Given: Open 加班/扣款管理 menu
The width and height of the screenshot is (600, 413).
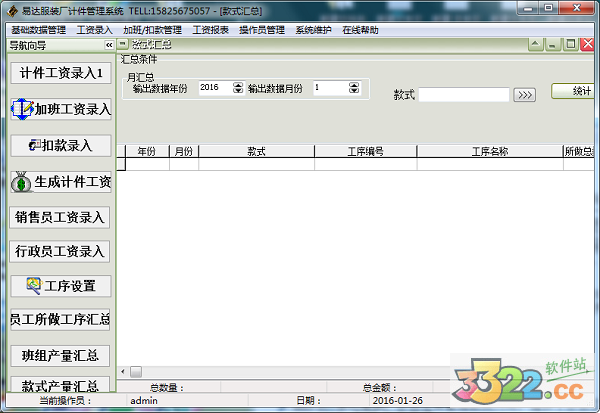Looking at the screenshot, I should pyautogui.click(x=152, y=30).
